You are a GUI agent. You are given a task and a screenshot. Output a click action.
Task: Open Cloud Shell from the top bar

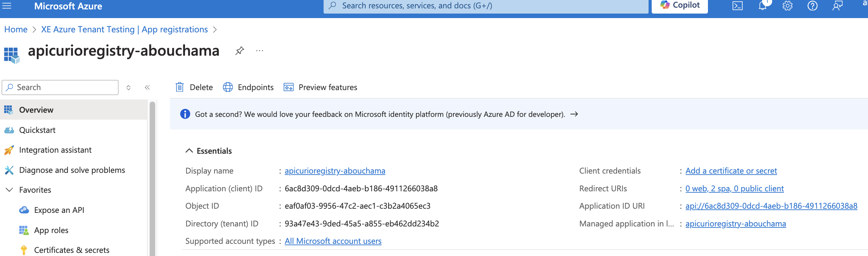(x=737, y=6)
